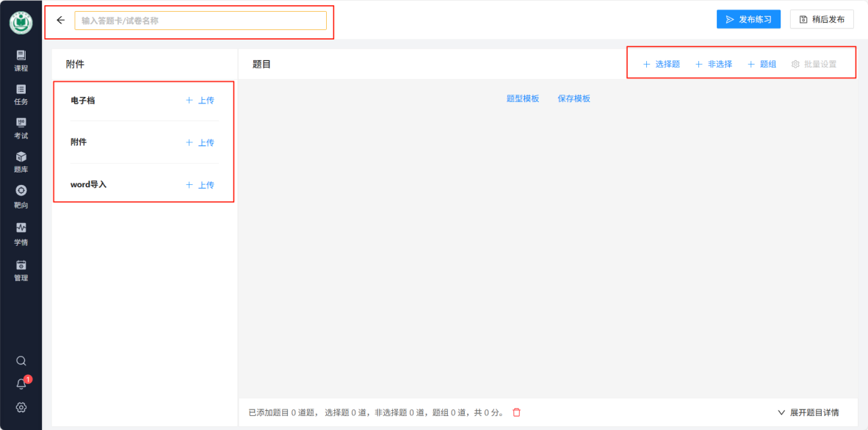Open the 靶向 (Targeting) sidebar section
Viewport: 868px width, 430px height.
coord(21,197)
